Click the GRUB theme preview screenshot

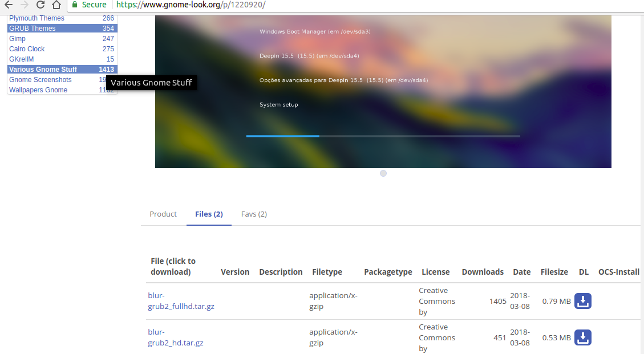[x=383, y=92]
